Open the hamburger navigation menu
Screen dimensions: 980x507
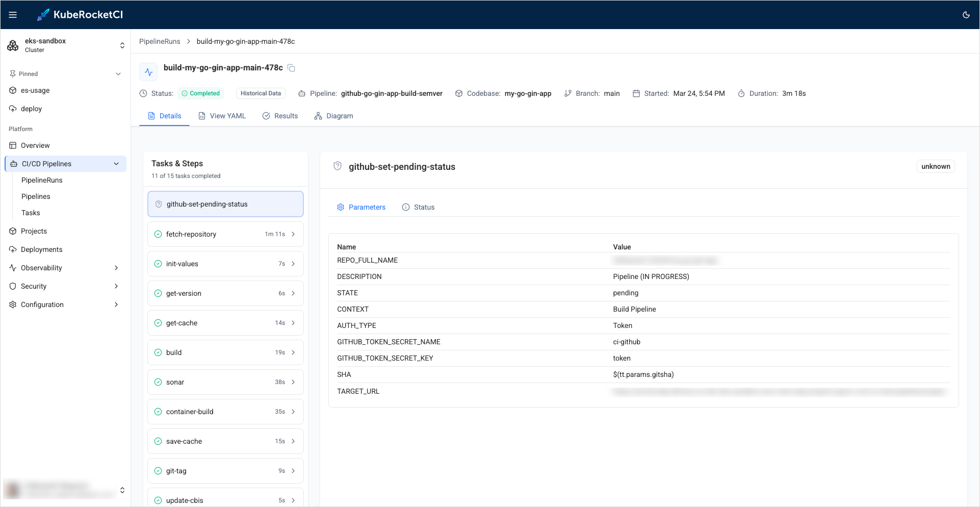click(13, 15)
